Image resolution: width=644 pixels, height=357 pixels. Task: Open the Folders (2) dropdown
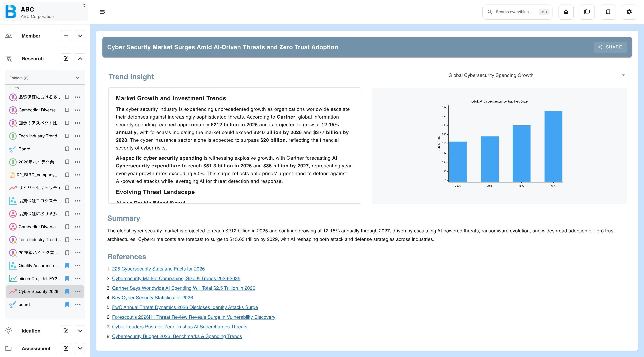pyautogui.click(x=45, y=78)
